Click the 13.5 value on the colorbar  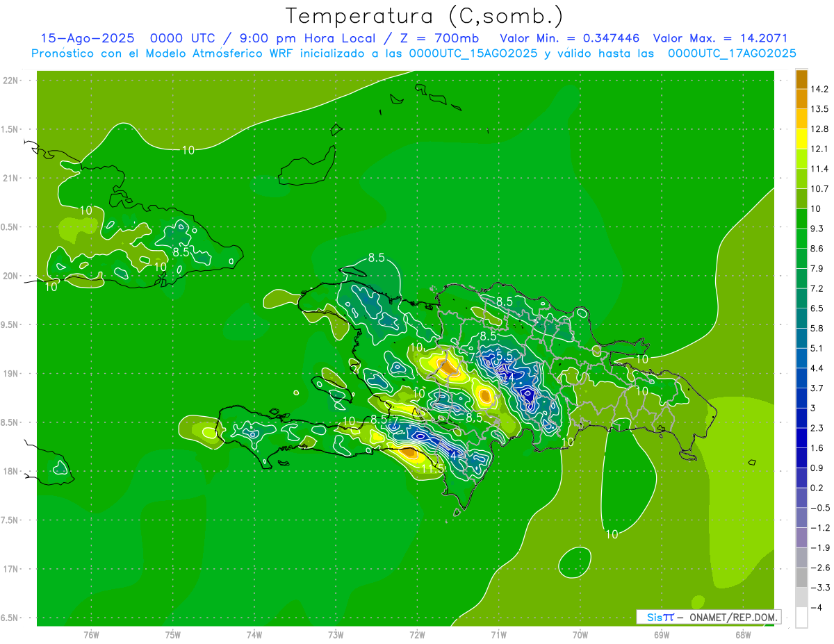click(819, 108)
